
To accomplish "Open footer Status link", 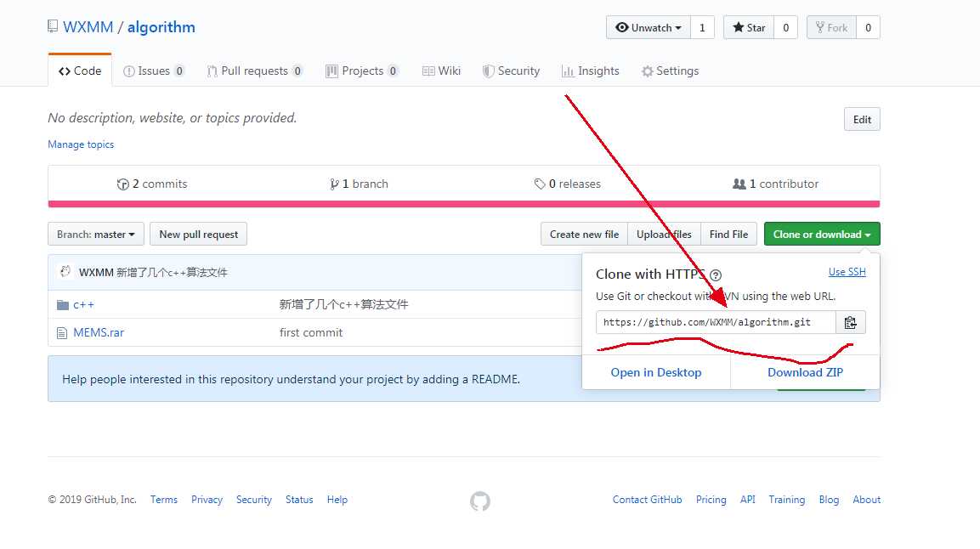I will coord(299,500).
